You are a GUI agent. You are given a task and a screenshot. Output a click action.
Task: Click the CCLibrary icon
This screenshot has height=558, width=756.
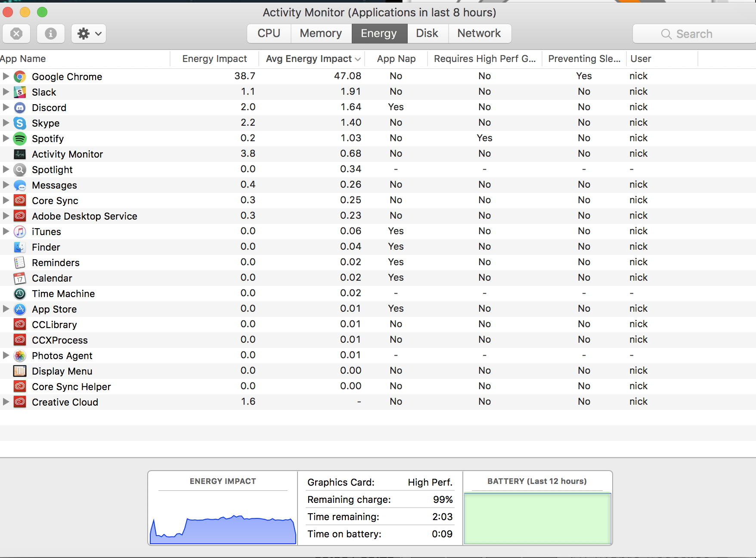(20, 325)
